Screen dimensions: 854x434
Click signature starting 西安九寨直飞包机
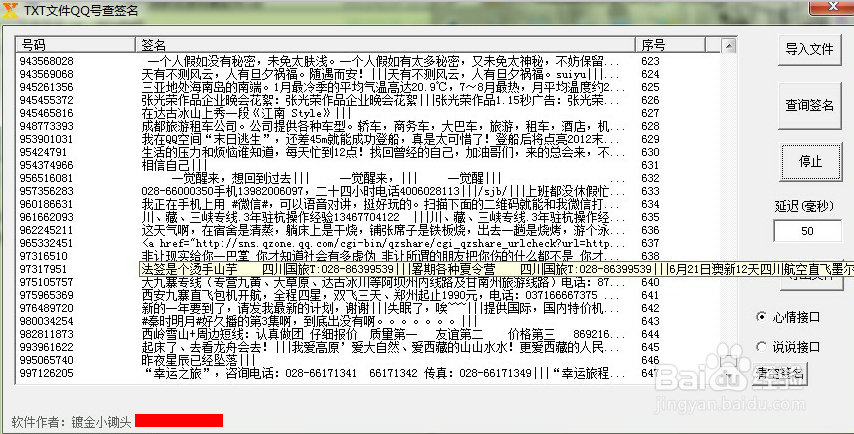tap(380, 295)
